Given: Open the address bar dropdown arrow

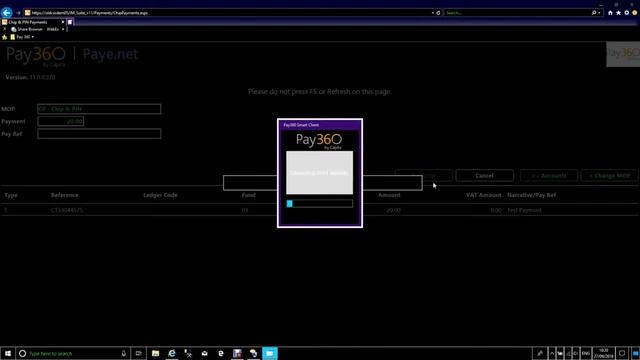Looking at the screenshot, I should 433,13.
